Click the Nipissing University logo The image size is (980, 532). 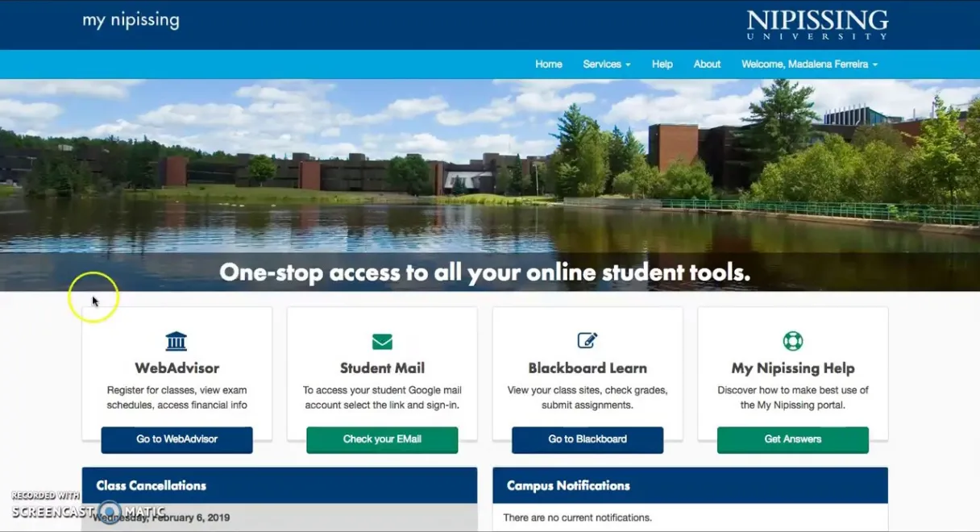[817, 24]
